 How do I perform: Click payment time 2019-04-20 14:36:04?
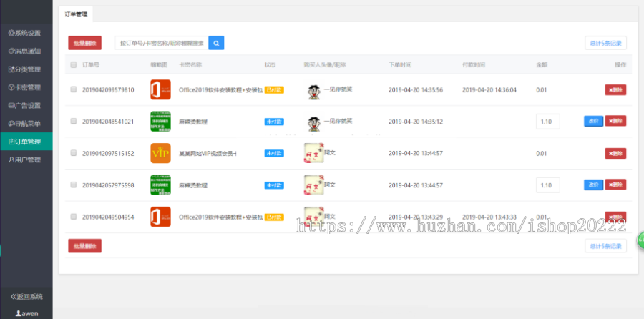pos(489,90)
